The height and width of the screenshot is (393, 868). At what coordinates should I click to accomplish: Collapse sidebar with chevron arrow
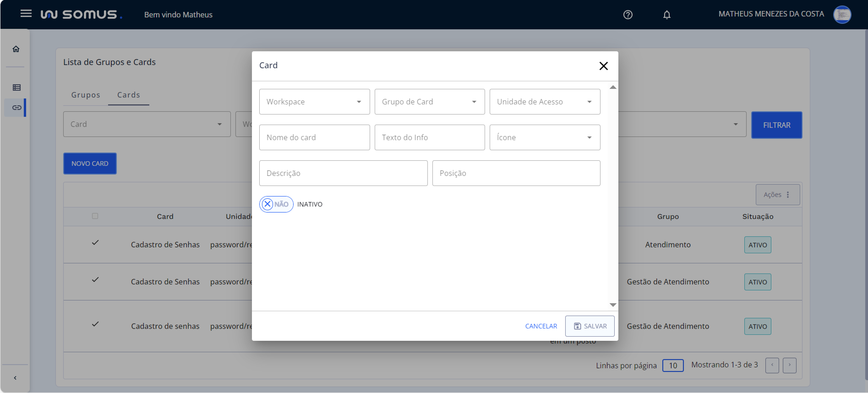15,377
